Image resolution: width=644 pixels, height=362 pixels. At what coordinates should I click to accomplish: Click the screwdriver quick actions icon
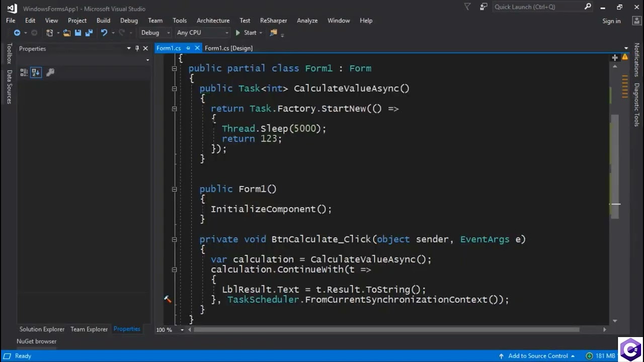168,299
